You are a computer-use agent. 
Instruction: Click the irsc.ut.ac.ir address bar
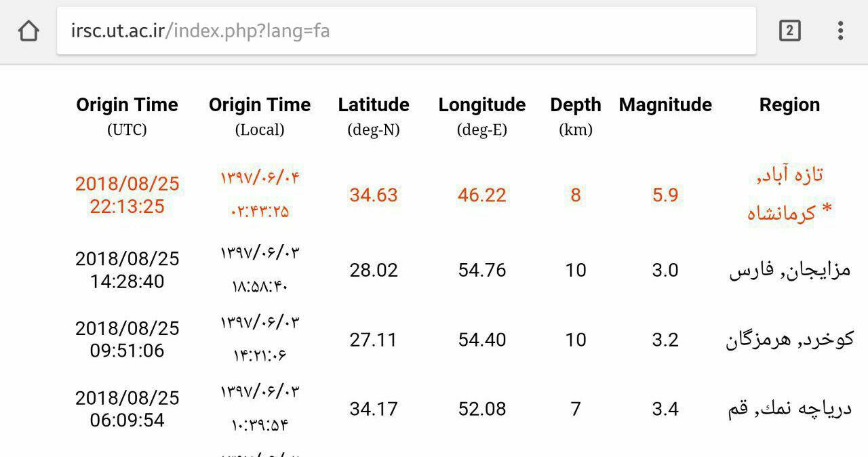406,31
